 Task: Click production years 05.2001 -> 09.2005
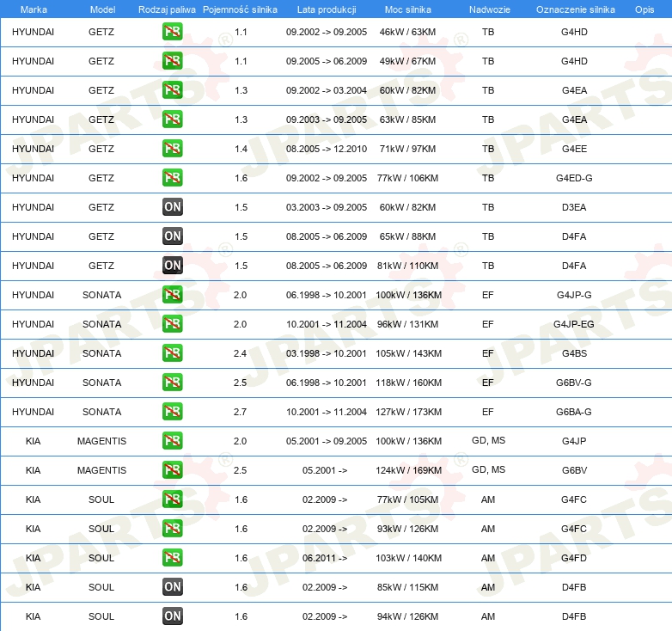click(x=327, y=441)
